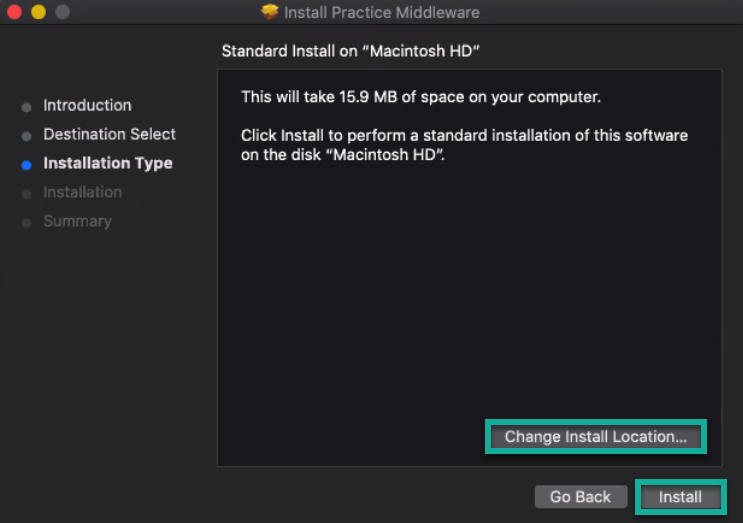Click the Install Practice Middleware window title
Image resolution: width=743 pixels, height=523 pixels.
[x=381, y=12]
